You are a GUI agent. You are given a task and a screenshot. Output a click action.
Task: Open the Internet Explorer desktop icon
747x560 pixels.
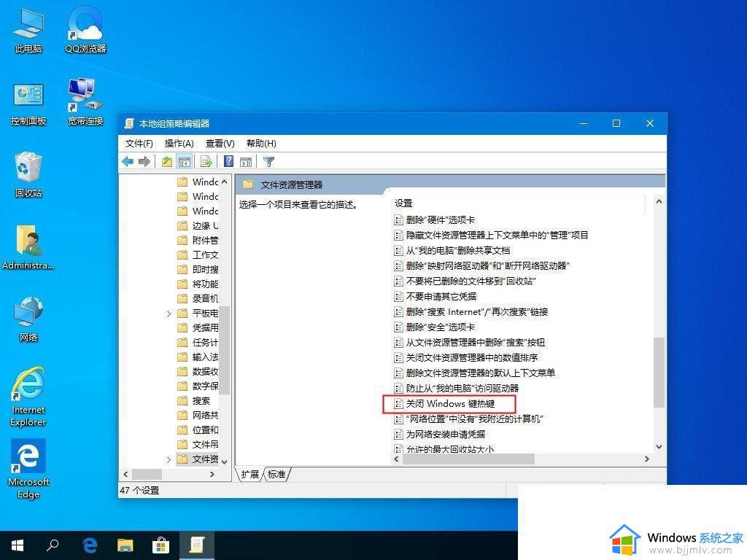click(28, 396)
